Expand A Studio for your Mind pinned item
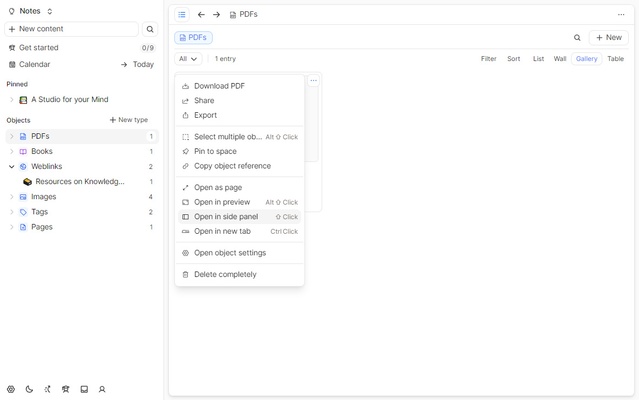The height and width of the screenshot is (400, 639). [x=11, y=99]
